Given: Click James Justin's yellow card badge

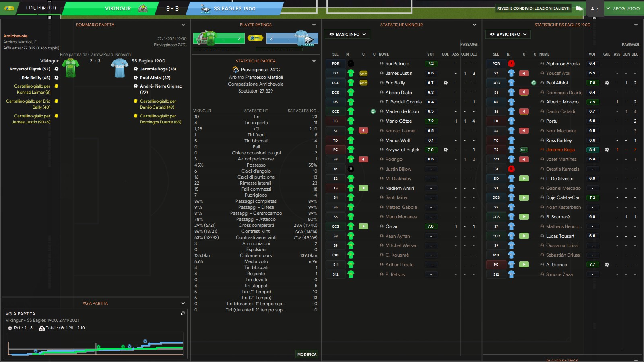Looking at the screenshot, I should 363,73.
